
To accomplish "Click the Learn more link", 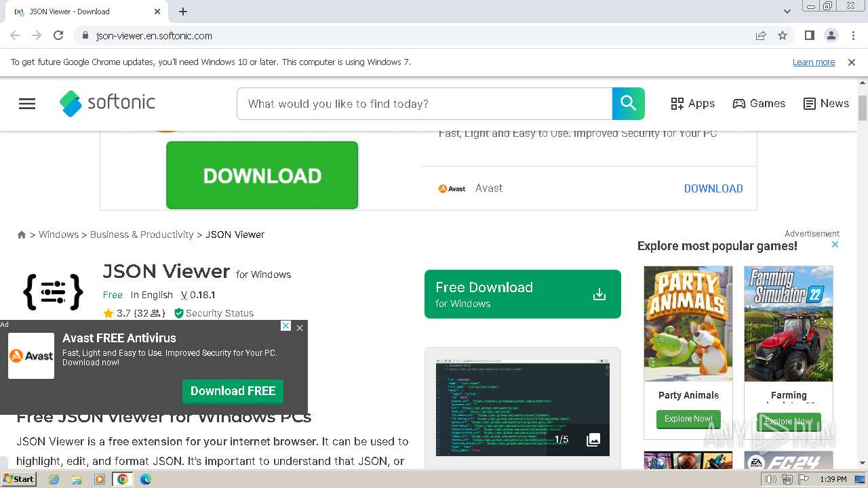I will click(814, 62).
